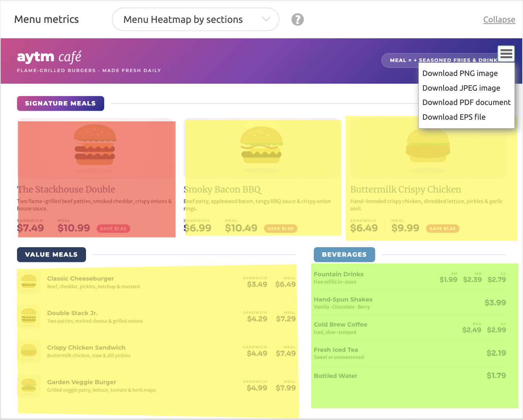Click the $7.99 veggie burger meal price
Viewport: 523px width, 420px height.
pyautogui.click(x=286, y=388)
